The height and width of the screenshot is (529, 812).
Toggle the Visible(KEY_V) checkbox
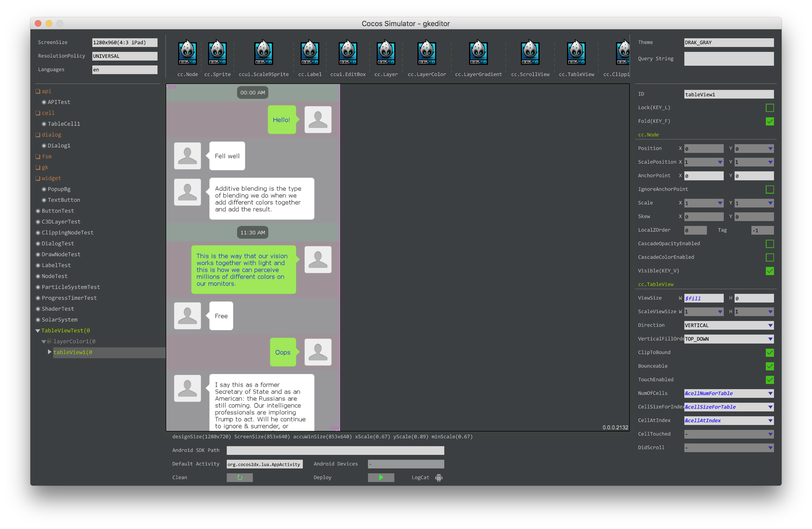pyautogui.click(x=769, y=271)
